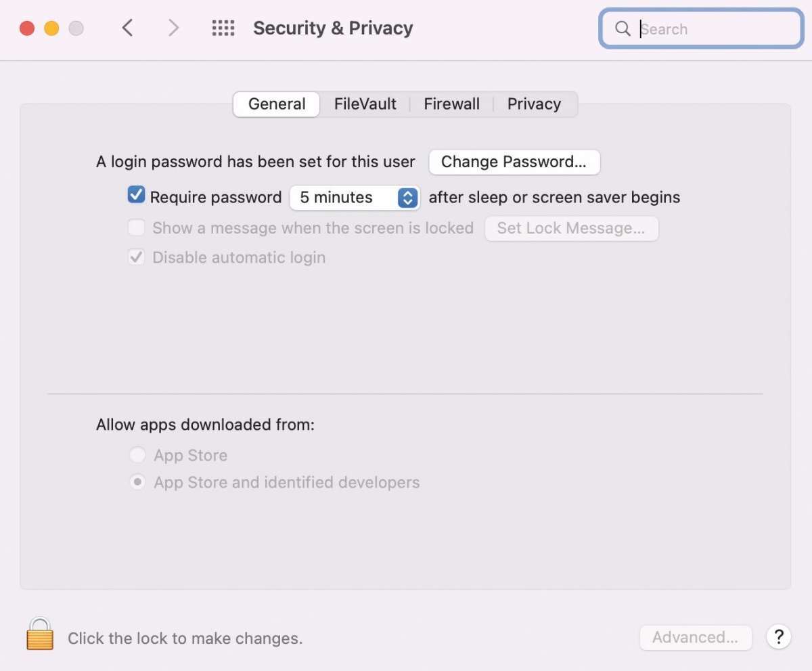Toggle Disable automatic login checkbox
The image size is (812, 671).
click(x=137, y=257)
